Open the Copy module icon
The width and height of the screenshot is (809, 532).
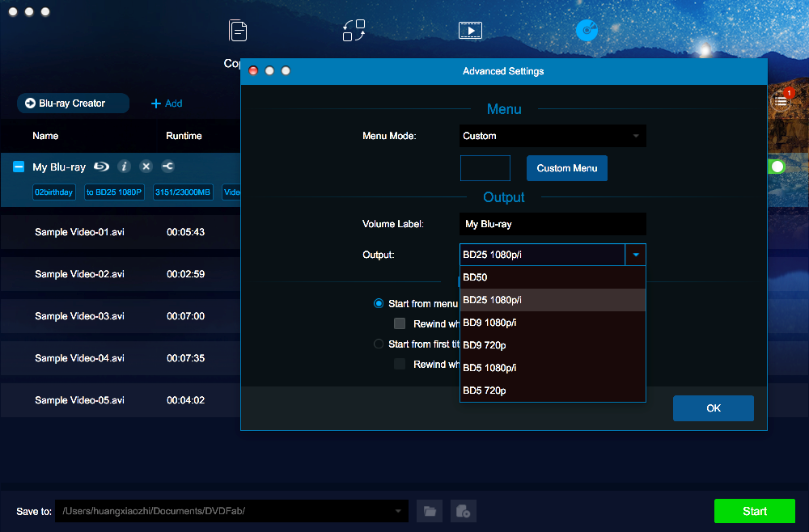click(238, 32)
